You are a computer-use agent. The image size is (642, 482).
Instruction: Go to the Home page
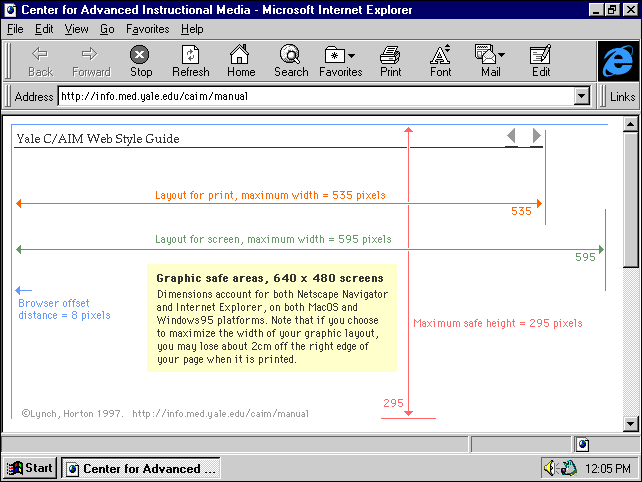pyautogui.click(x=241, y=61)
